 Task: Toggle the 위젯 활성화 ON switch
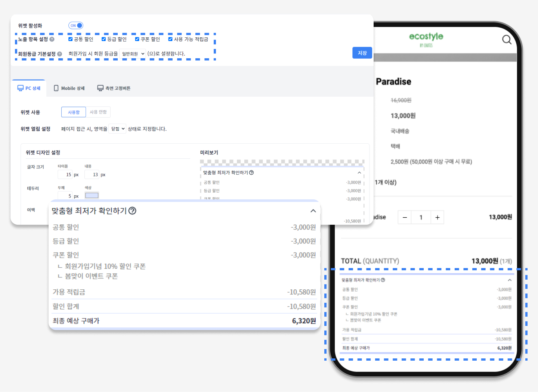pyautogui.click(x=76, y=25)
